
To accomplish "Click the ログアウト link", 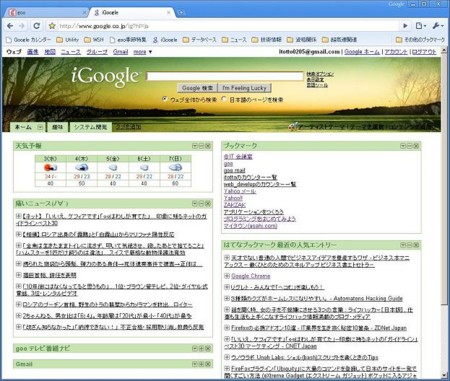I will (x=424, y=52).
